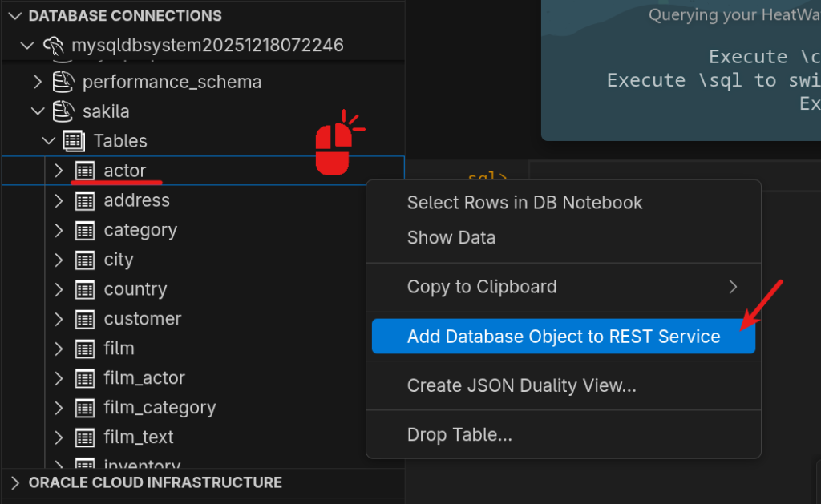This screenshot has height=504, width=821.
Task: Expand the address table node
Action: coord(59,200)
